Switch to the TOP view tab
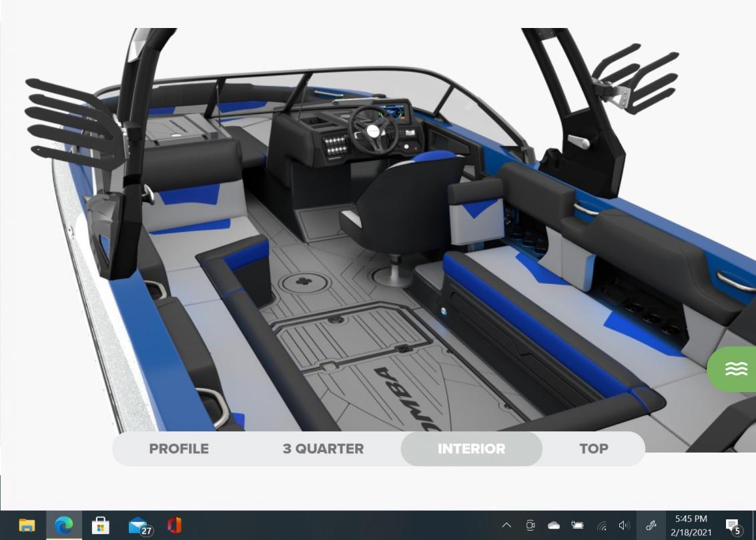 [593, 449]
